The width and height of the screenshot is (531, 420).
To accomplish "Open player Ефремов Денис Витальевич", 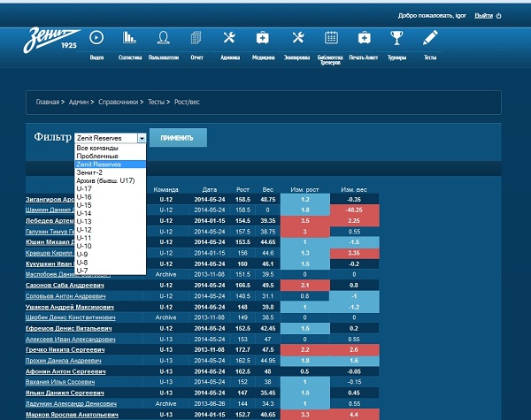I will [x=68, y=328].
